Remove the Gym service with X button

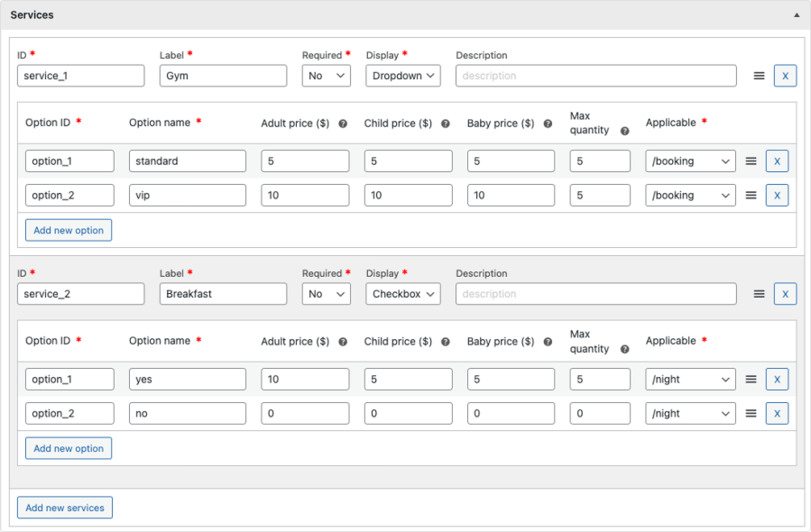(x=785, y=76)
